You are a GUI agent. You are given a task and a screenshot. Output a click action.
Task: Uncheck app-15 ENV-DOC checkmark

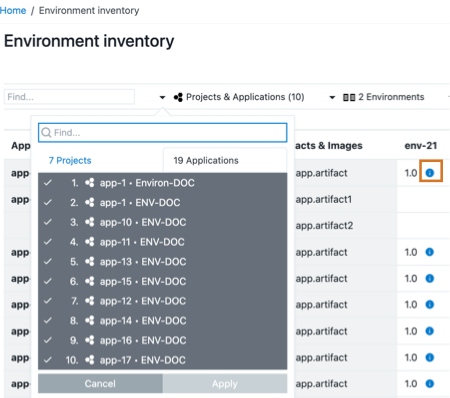point(48,281)
